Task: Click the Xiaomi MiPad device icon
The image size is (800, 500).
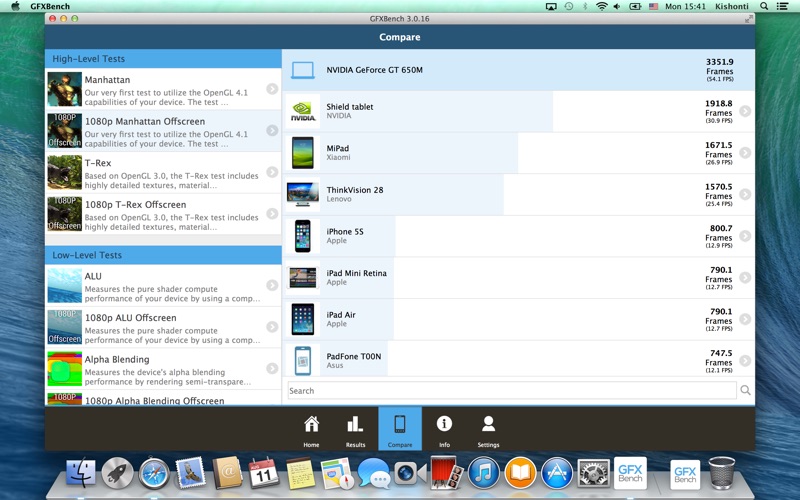Action: 303,153
